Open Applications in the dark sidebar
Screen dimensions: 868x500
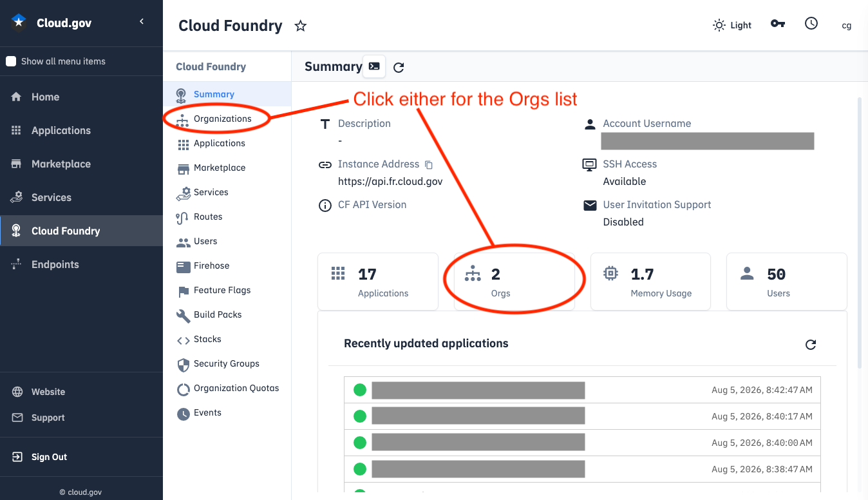81,130
